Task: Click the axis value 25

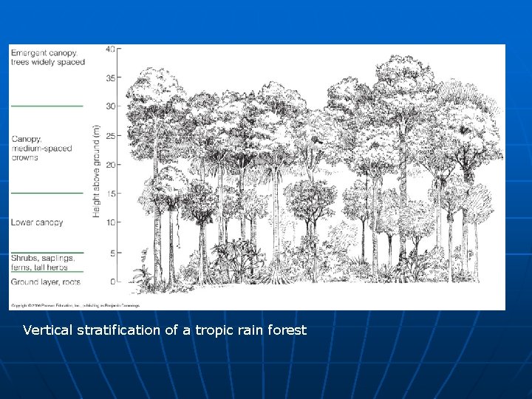Action: [110, 136]
